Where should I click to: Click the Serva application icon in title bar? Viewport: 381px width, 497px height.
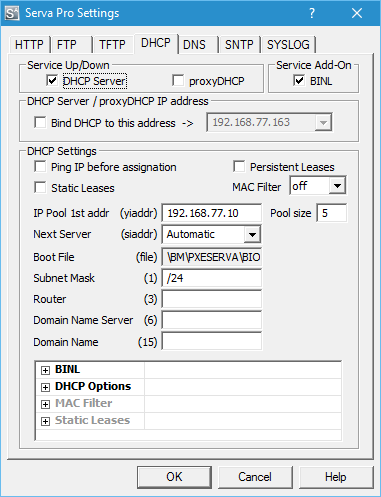pyautogui.click(x=12, y=13)
